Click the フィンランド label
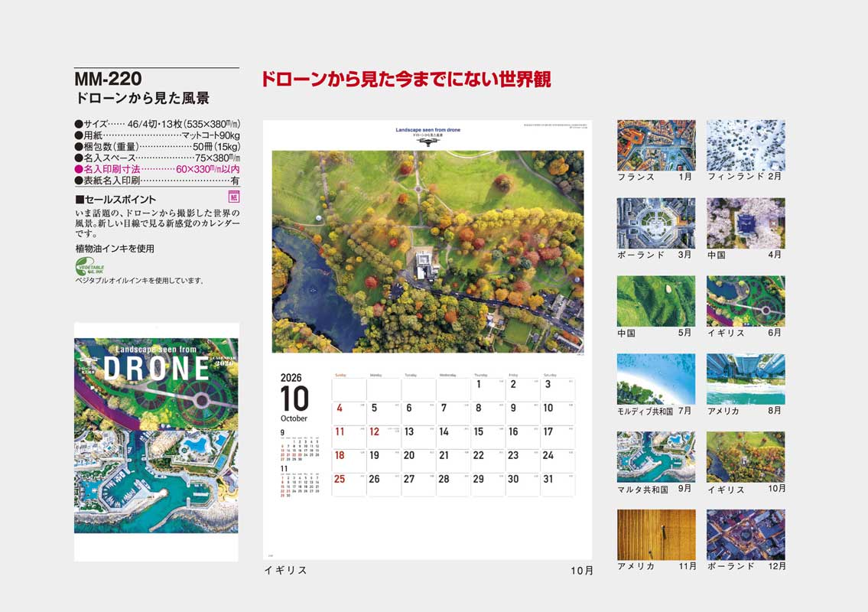This screenshot has width=868, height=612. [736, 177]
